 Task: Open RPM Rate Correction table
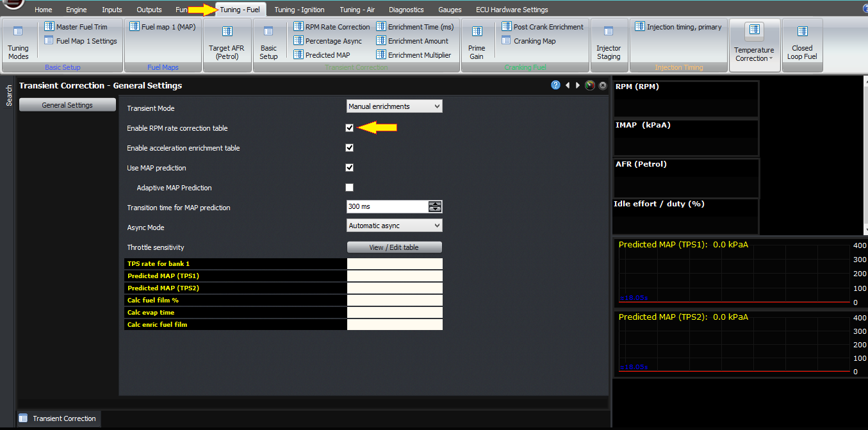point(332,27)
